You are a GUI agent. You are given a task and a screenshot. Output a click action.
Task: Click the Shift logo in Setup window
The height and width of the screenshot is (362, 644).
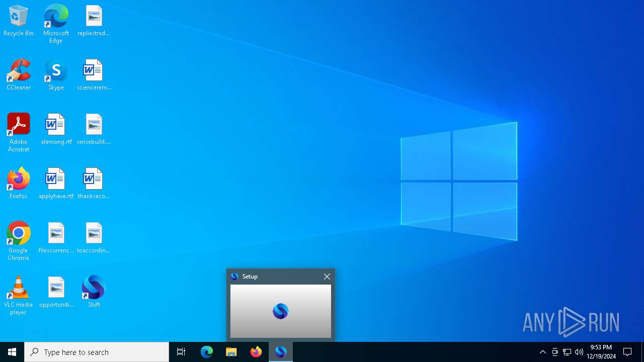tap(281, 311)
